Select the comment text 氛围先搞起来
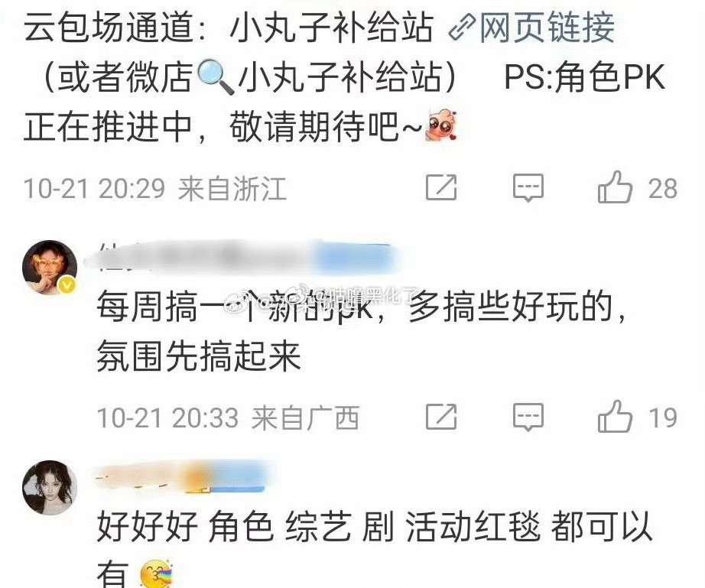This screenshot has width=705, height=588. [x=198, y=356]
